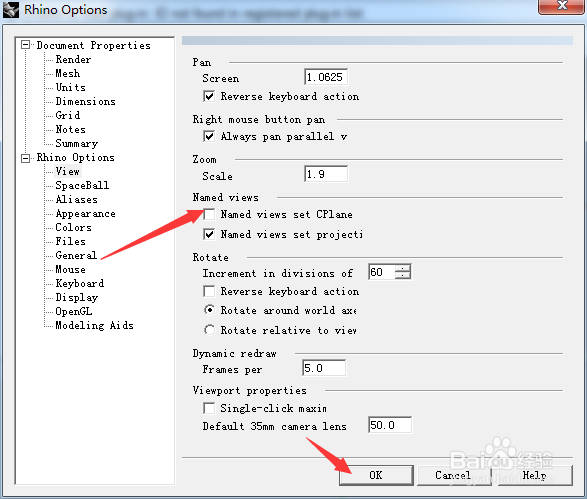Decrease the Rotate increment with down spinner
The width and height of the screenshot is (587, 499).
pyautogui.click(x=403, y=276)
